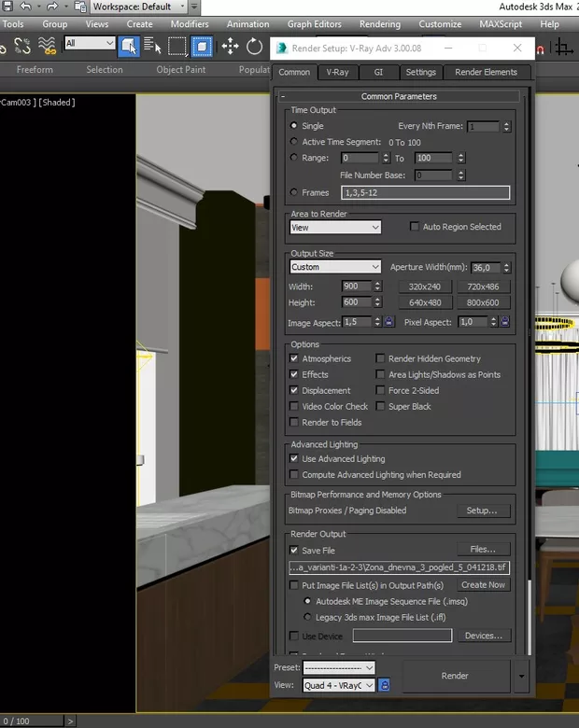579x728 pixels.
Task: Open the Rendering menu
Action: (379, 24)
